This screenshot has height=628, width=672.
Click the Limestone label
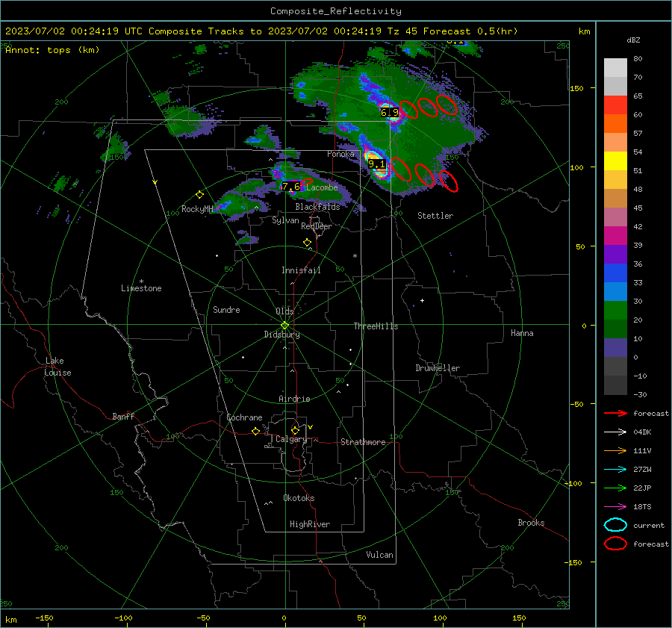tap(141, 288)
